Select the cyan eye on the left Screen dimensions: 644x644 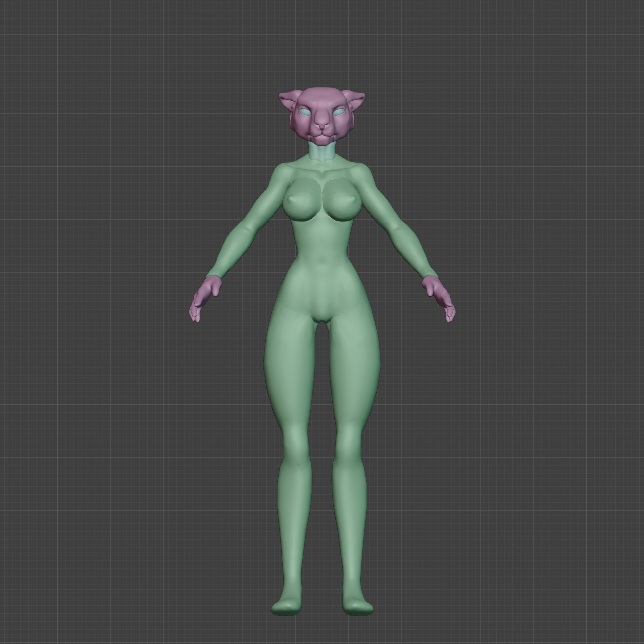pyautogui.click(x=305, y=112)
